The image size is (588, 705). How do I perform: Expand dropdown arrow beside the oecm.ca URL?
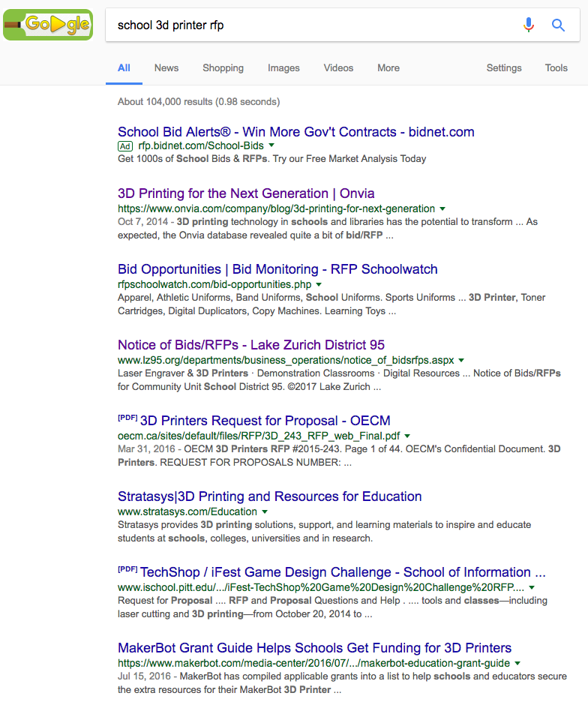pos(407,436)
